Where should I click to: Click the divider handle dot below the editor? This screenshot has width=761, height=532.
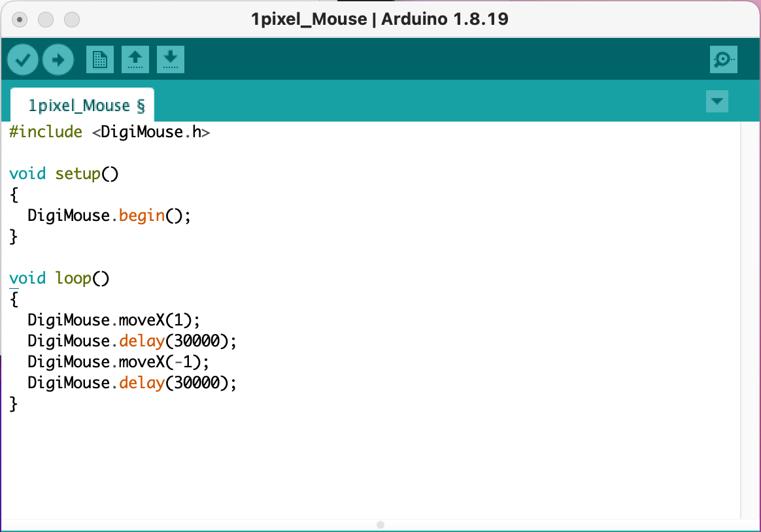coord(380,525)
